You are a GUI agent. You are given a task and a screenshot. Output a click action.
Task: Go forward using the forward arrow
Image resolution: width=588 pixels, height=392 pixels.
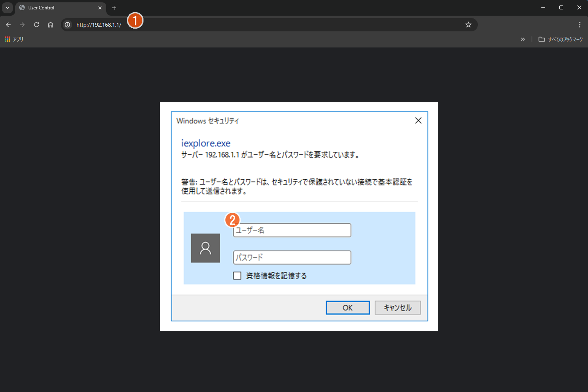(x=22, y=25)
